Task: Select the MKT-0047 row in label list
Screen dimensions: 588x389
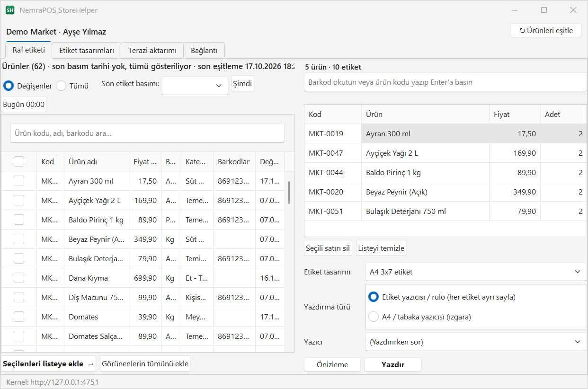Action: point(445,153)
